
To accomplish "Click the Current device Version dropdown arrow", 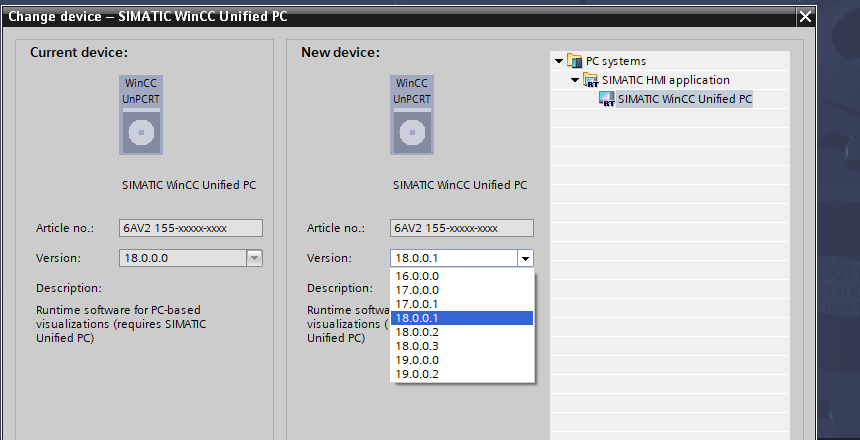I will point(254,258).
